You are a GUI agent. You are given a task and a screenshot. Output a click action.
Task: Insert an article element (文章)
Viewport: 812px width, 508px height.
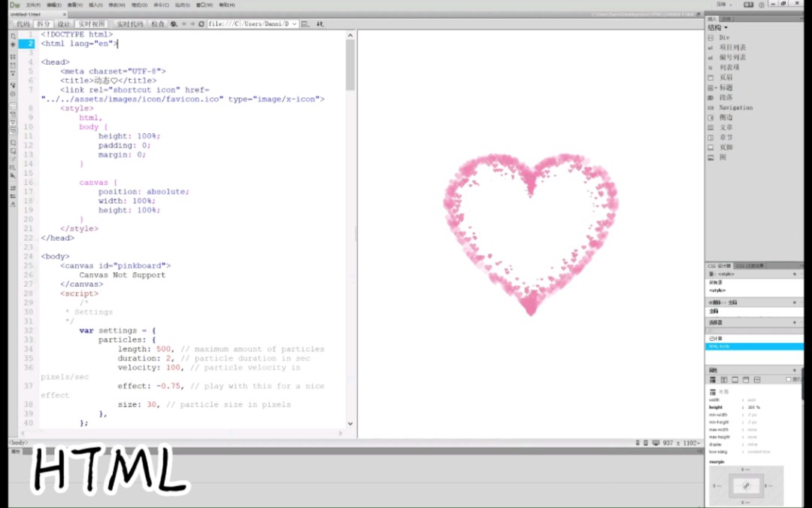click(x=726, y=127)
